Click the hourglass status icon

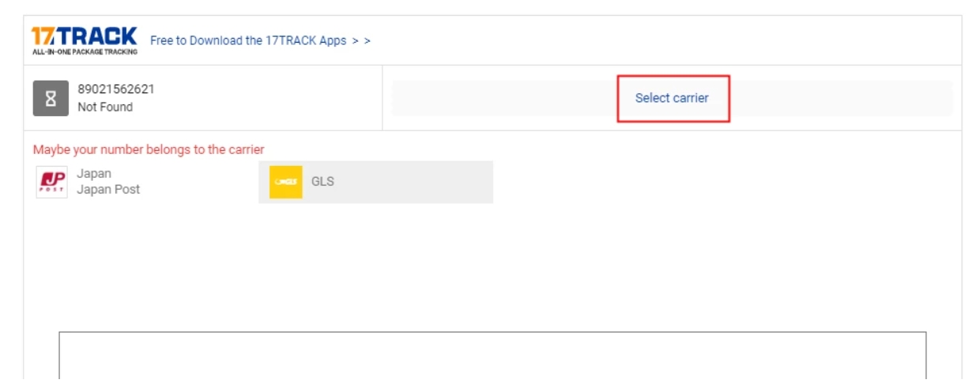[50, 99]
